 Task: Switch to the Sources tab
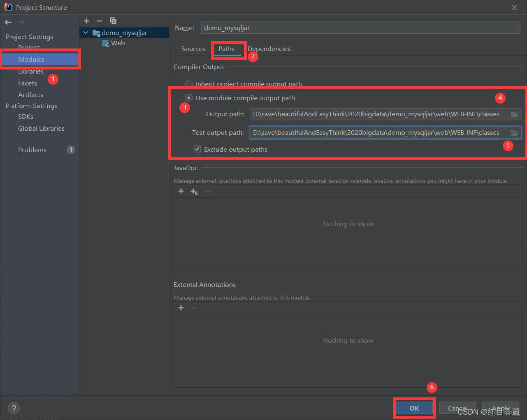(193, 49)
